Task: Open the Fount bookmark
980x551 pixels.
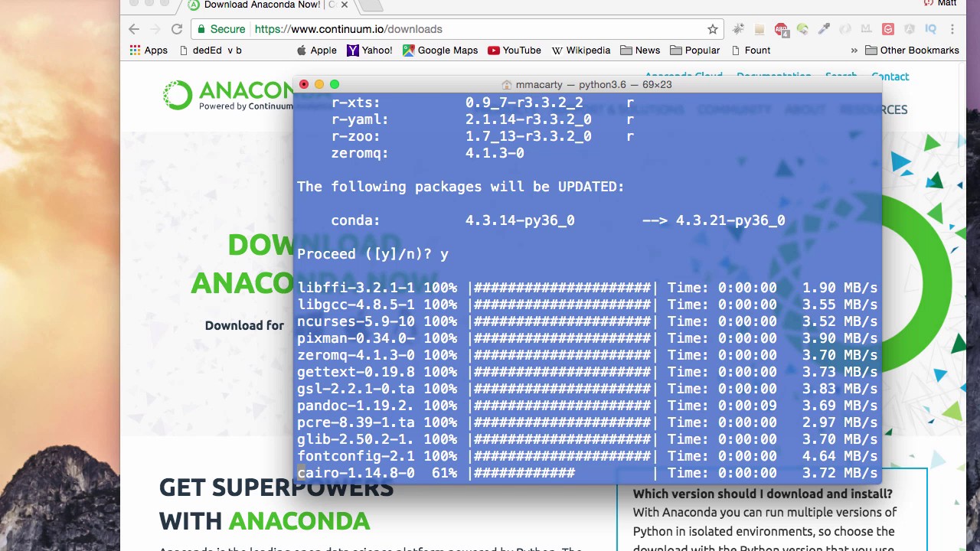Action: 750,51
